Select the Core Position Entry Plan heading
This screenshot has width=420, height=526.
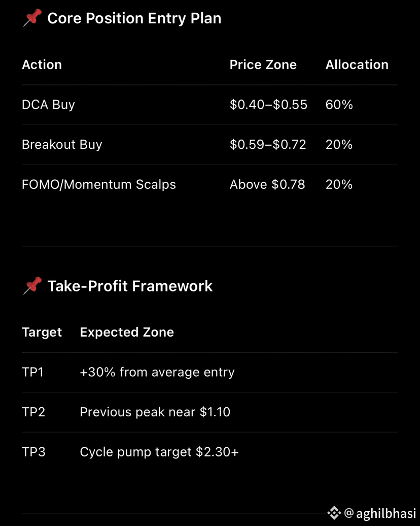point(134,18)
